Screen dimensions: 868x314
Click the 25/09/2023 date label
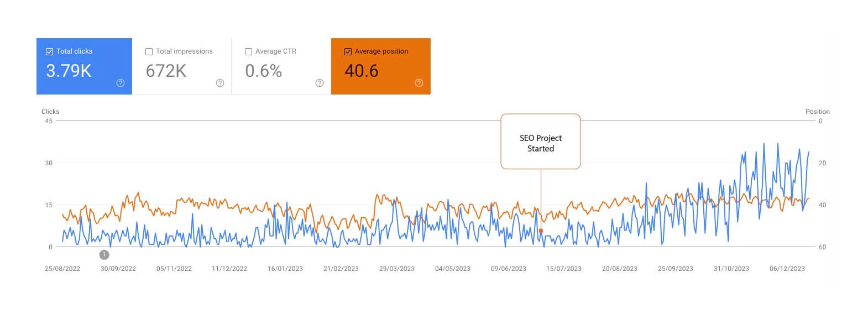pyautogui.click(x=676, y=269)
